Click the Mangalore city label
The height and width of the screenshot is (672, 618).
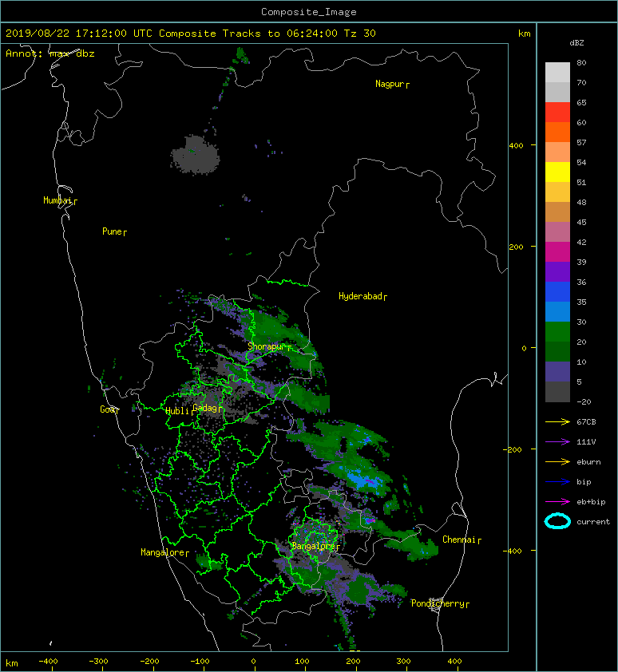tap(163, 552)
